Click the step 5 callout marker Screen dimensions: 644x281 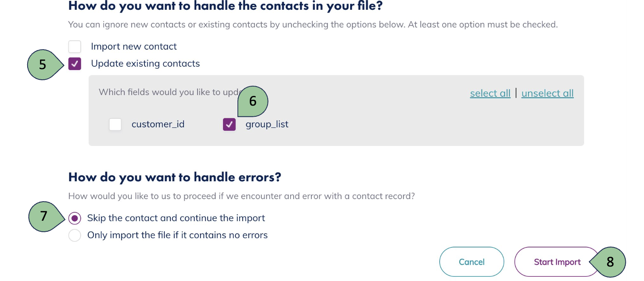point(43,64)
